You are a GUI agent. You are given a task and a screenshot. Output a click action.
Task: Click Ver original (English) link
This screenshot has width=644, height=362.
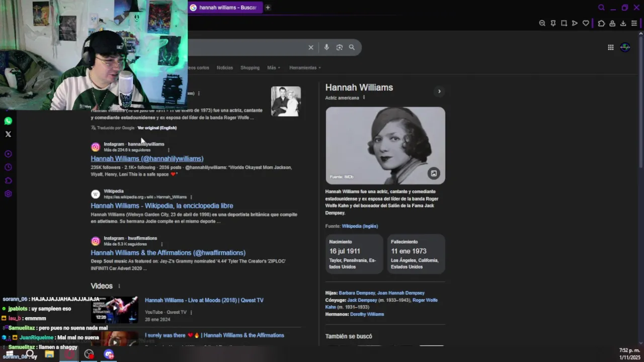coord(157,128)
